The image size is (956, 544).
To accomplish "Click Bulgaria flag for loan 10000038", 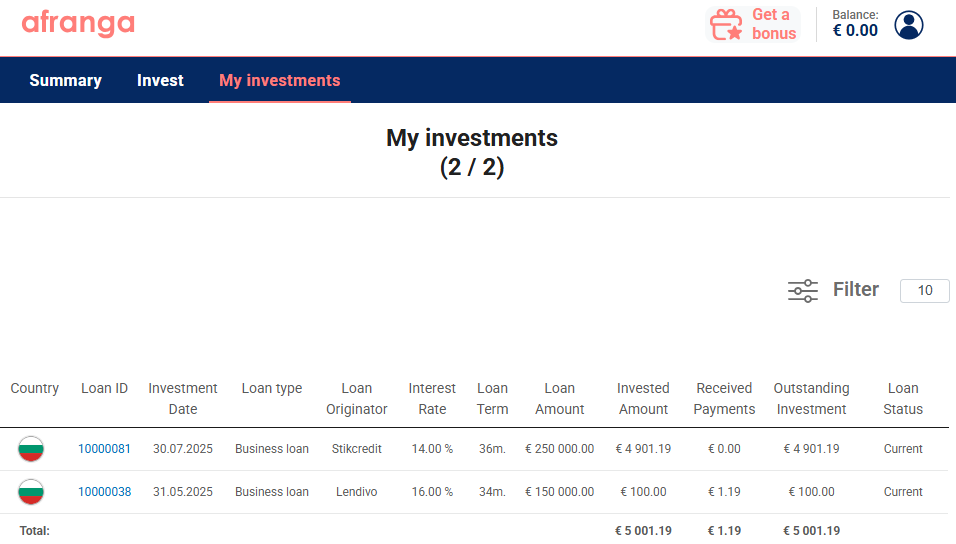I will [x=30, y=492].
